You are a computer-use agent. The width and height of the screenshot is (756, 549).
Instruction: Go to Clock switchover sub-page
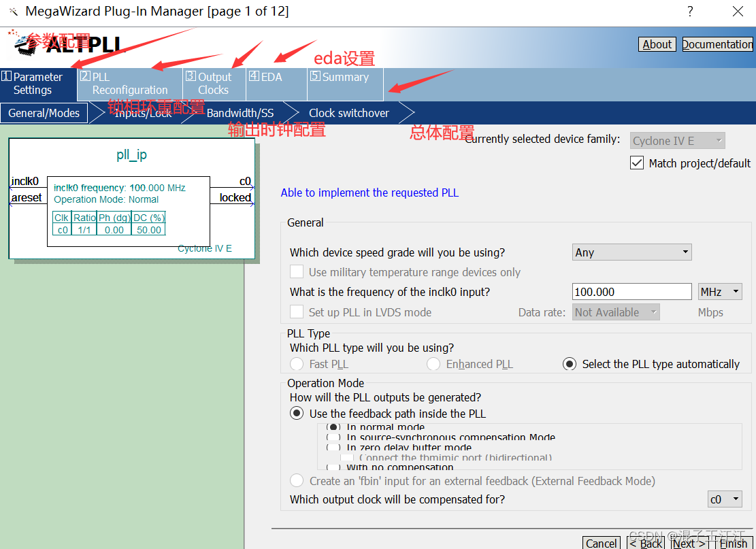(348, 113)
